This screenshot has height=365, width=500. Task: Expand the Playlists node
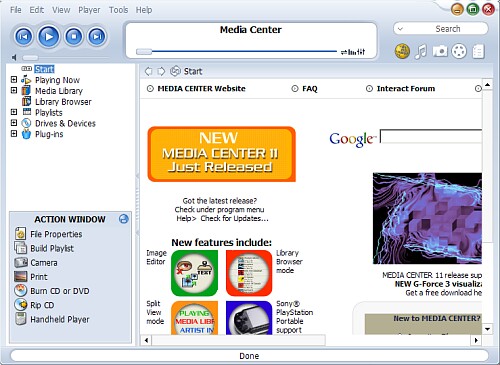[x=14, y=112]
